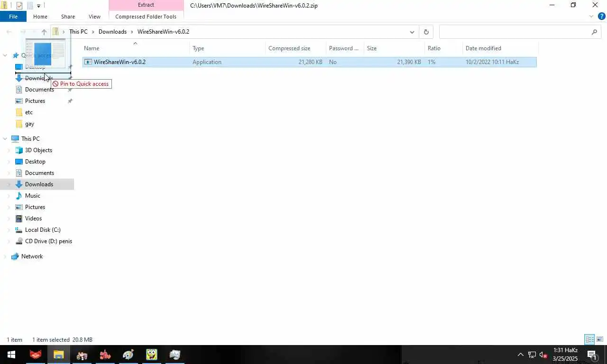Open the Home ribbon tab
This screenshot has height=364, width=607.
tap(40, 17)
